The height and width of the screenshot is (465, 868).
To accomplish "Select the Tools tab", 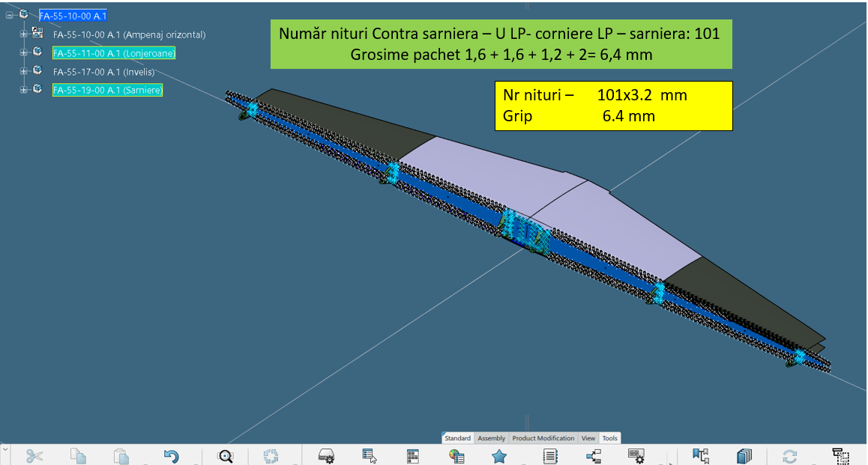I will pos(610,438).
